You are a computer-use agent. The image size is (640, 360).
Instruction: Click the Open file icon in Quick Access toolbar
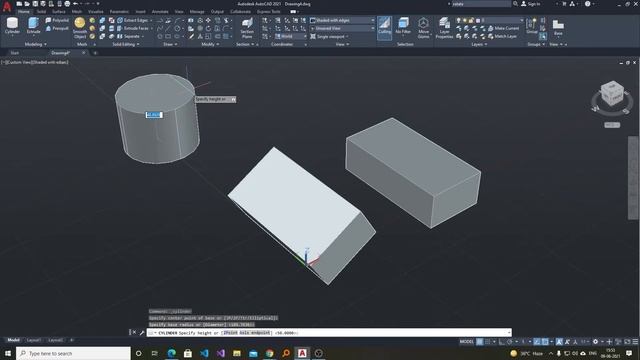(x=27, y=4)
